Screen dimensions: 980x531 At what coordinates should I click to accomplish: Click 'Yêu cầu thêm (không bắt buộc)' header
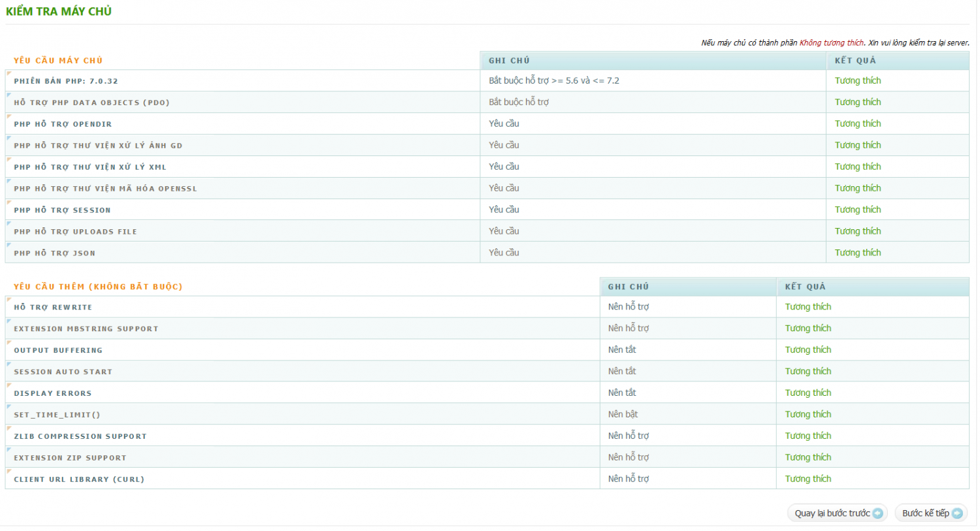click(x=98, y=287)
